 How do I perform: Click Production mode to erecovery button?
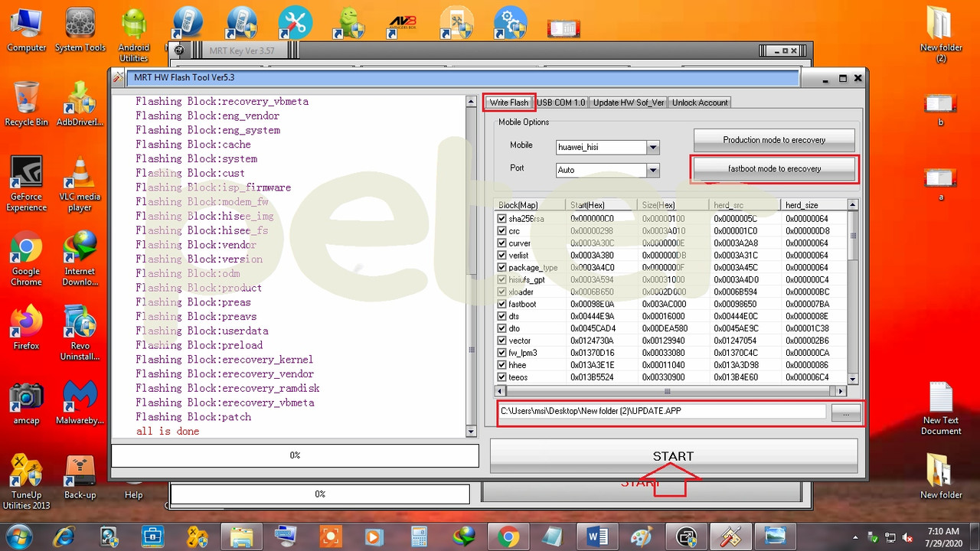[774, 140]
